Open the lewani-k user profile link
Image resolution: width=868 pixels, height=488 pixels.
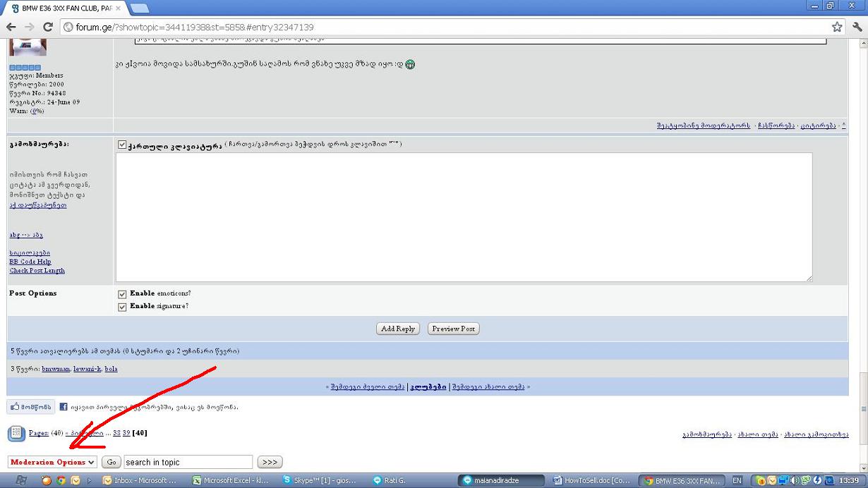(x=88, y=369)
